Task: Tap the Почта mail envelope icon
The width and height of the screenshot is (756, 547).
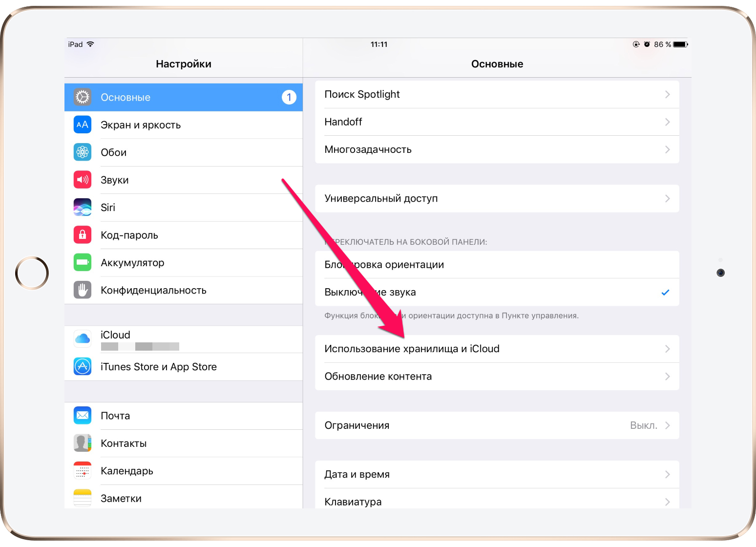Action: tap(83, 416)
